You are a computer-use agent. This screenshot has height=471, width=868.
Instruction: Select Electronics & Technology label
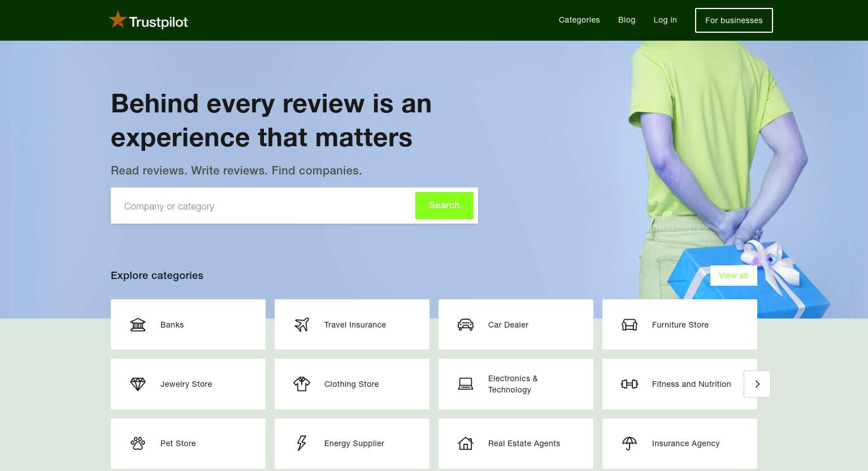click(513, 384)
